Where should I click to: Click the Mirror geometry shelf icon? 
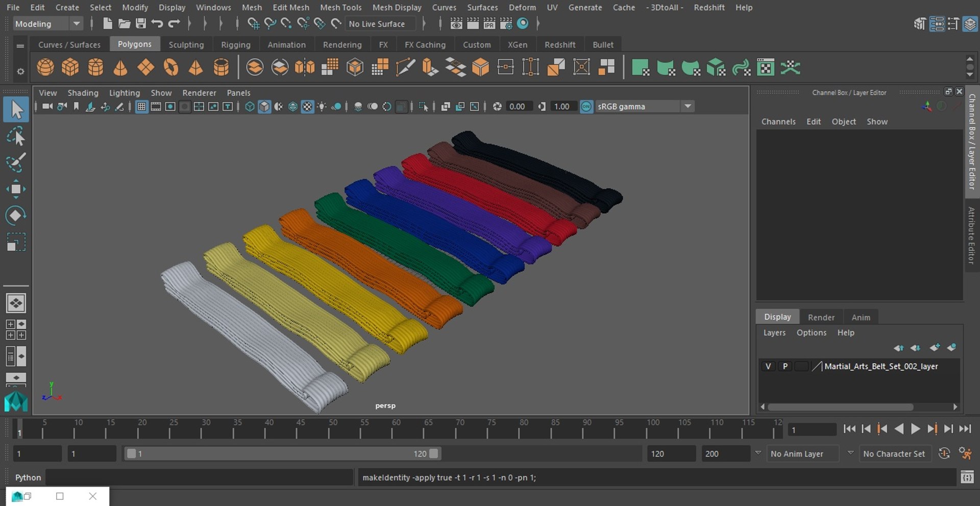(305, 67)
